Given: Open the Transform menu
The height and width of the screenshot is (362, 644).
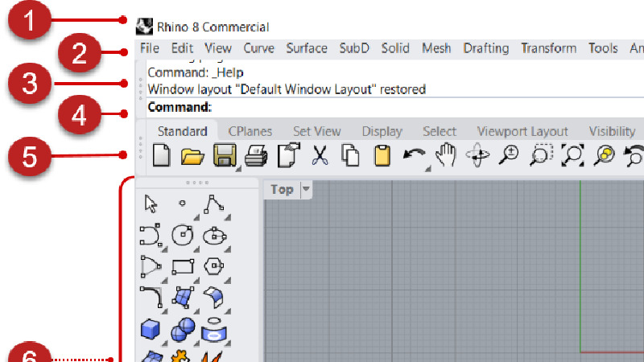Looking at the screenshot, I should [x=549, y=48].
